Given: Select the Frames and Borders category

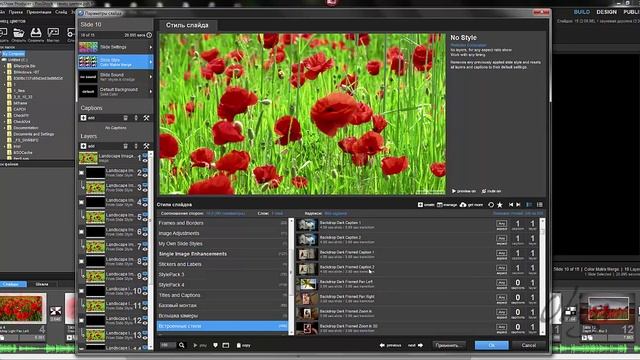Looking at the screenshot, I should (222, 223).
